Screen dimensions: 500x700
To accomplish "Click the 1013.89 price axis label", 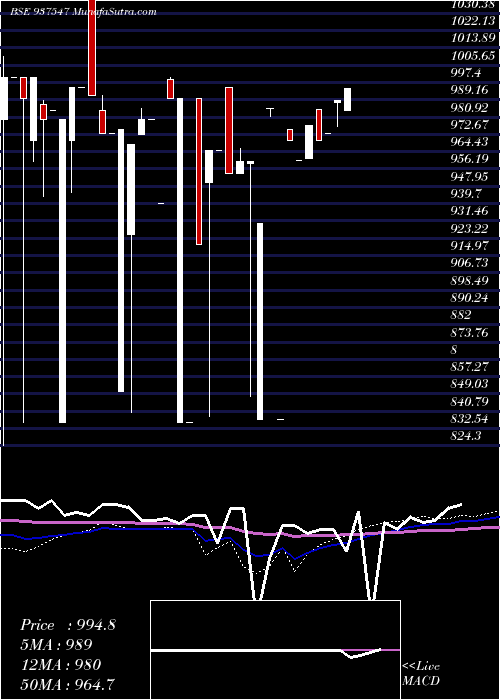I will coord(473,38).
